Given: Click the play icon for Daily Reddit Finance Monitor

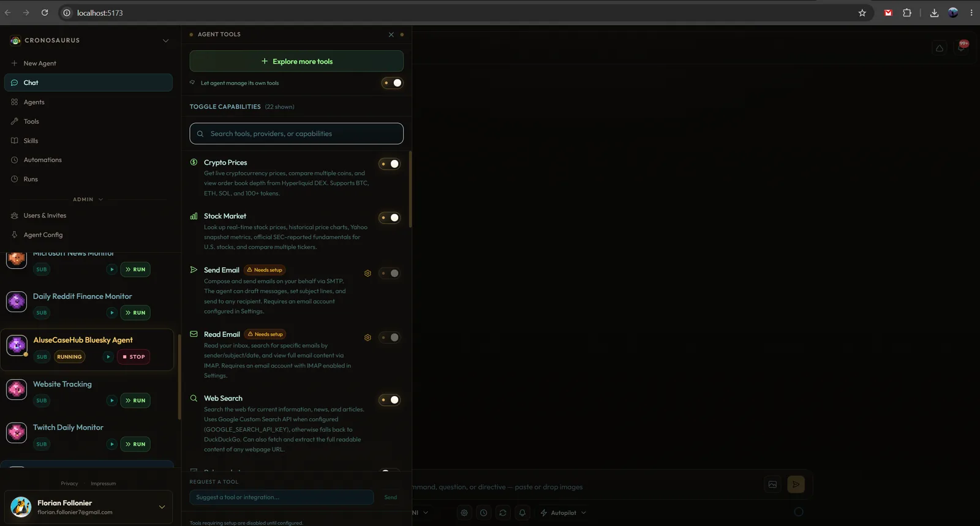Looking at the screenshot, I should [111, 313].
